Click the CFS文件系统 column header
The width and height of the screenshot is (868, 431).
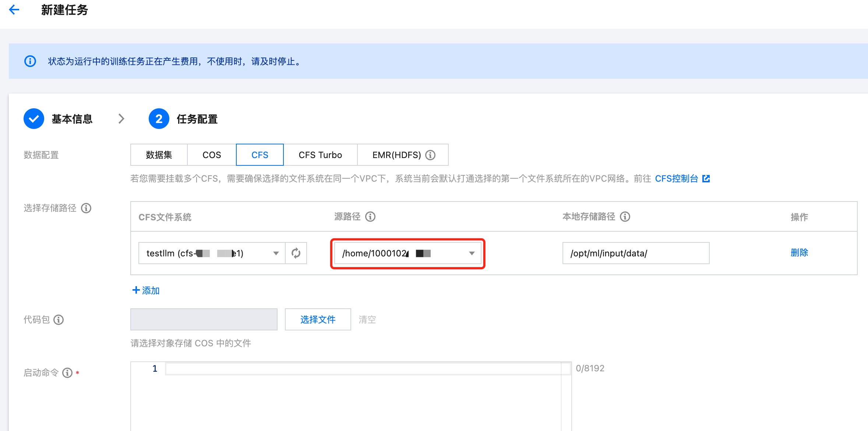pyautogui.click(x=165, y=217)
